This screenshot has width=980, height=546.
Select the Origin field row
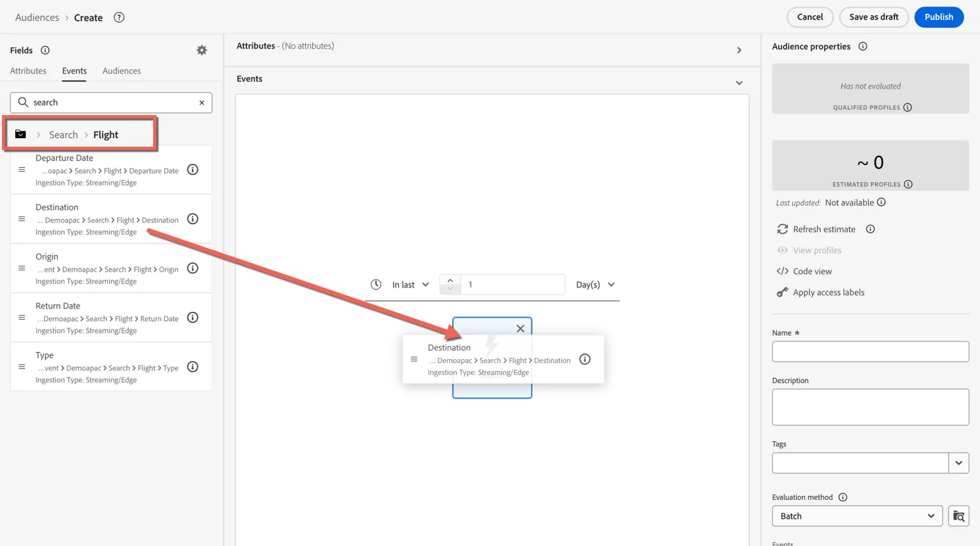point(111,268)
